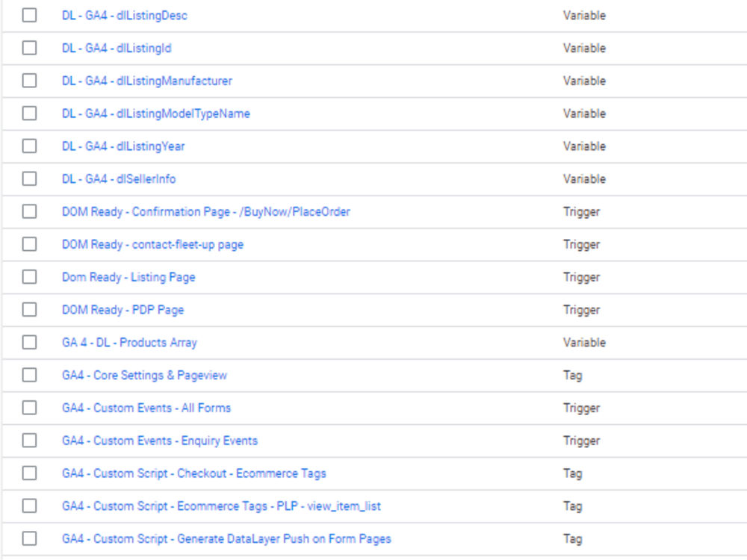
Task: Open DOM Ready - contact-fleet-up page trigger
Action: [152, 245]
